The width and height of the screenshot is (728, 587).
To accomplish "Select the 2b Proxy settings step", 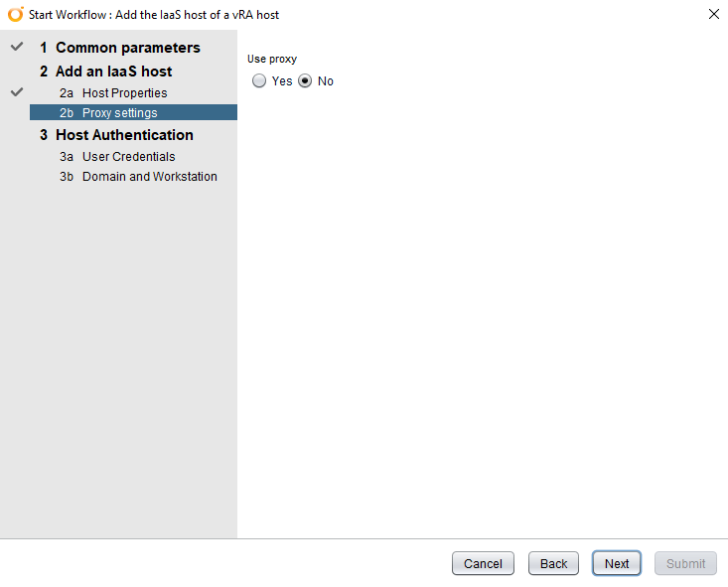I will [119, 113].
